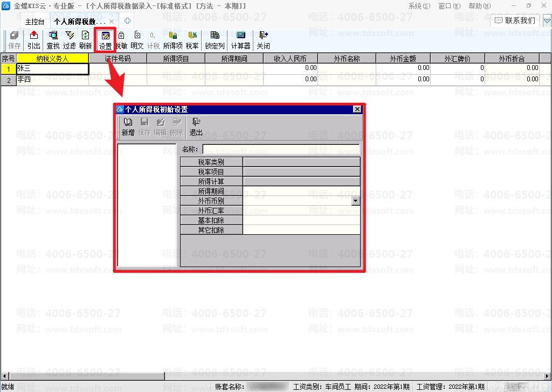Open the 系统(S) menu

419,6
